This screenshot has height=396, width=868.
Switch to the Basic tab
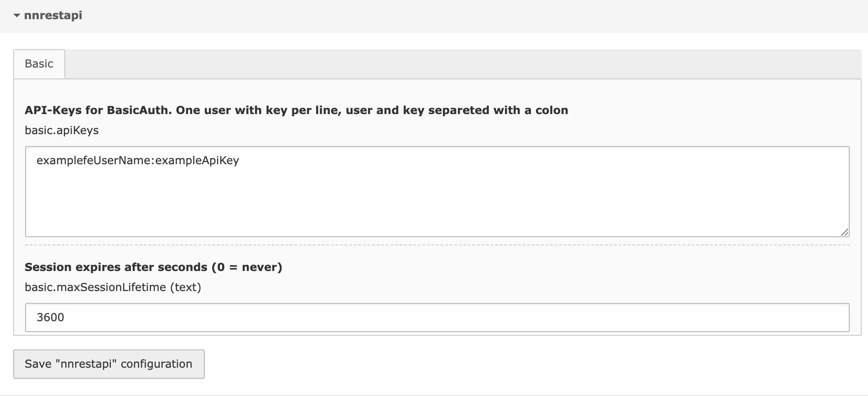39,64
